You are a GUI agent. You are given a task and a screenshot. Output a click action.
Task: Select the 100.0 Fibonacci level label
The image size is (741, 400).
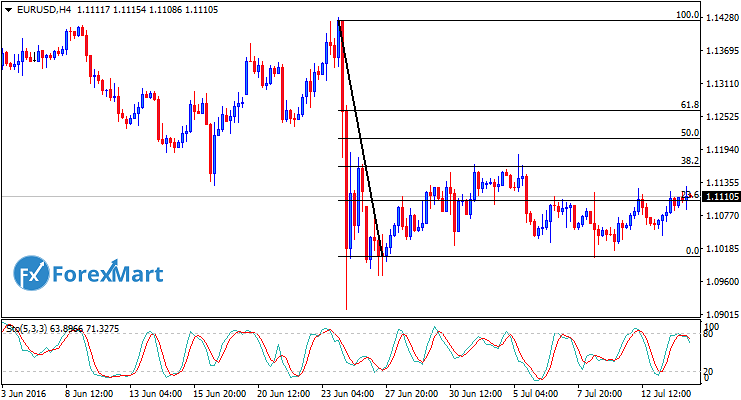point(686,16)
